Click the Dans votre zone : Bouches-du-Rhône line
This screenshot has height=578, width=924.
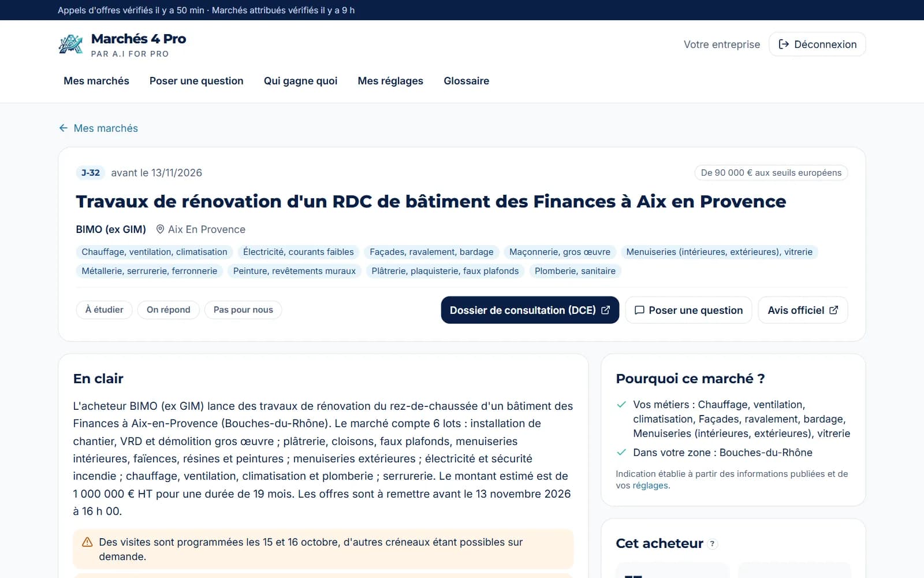coord(722,453)
